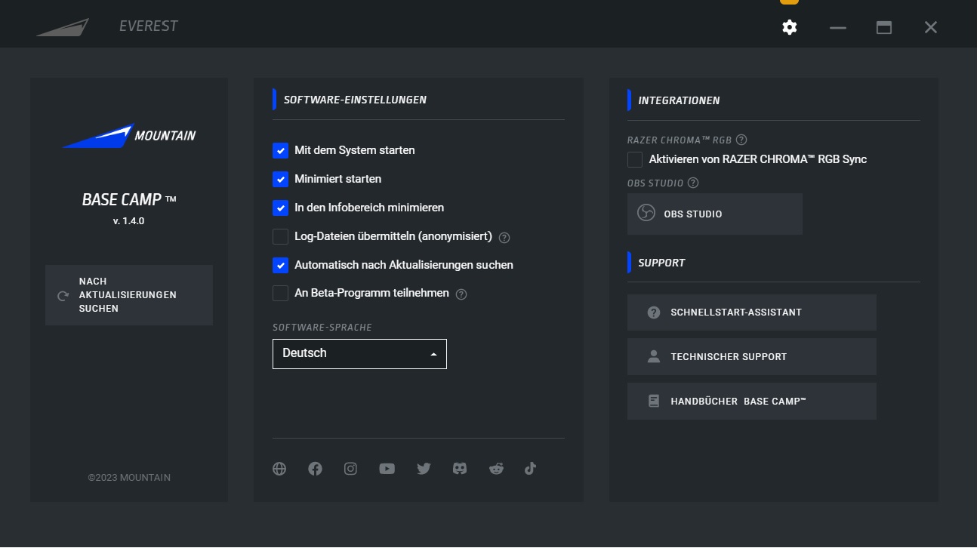Screen dimensions: 980x548
Task: Open the YouTube social icon
Action: click(387, 469)
